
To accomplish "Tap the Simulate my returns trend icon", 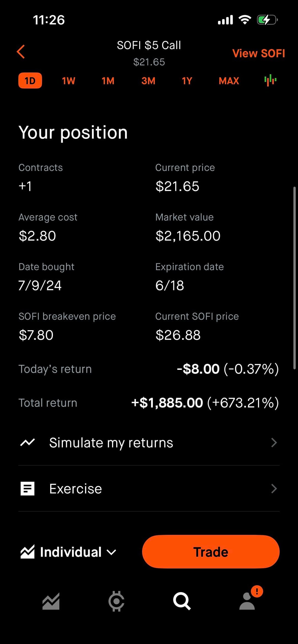I will [x=28, y=443].
